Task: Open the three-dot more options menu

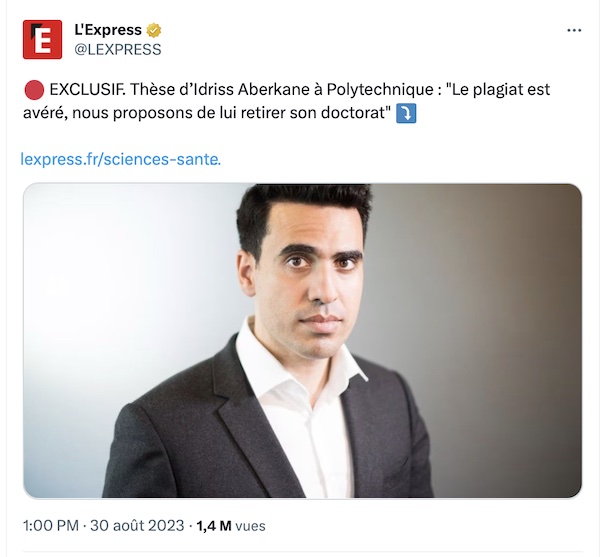Action: [x=574, y=30]
